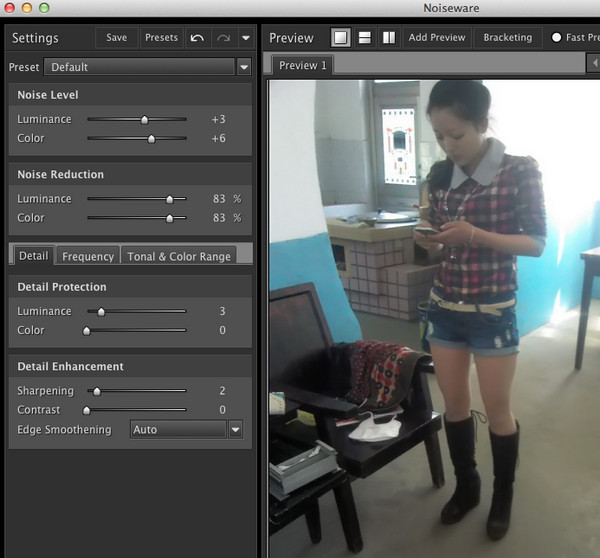Select vertical split preview mode
Viewport: 600px width, 558px height.
(388, 38)
